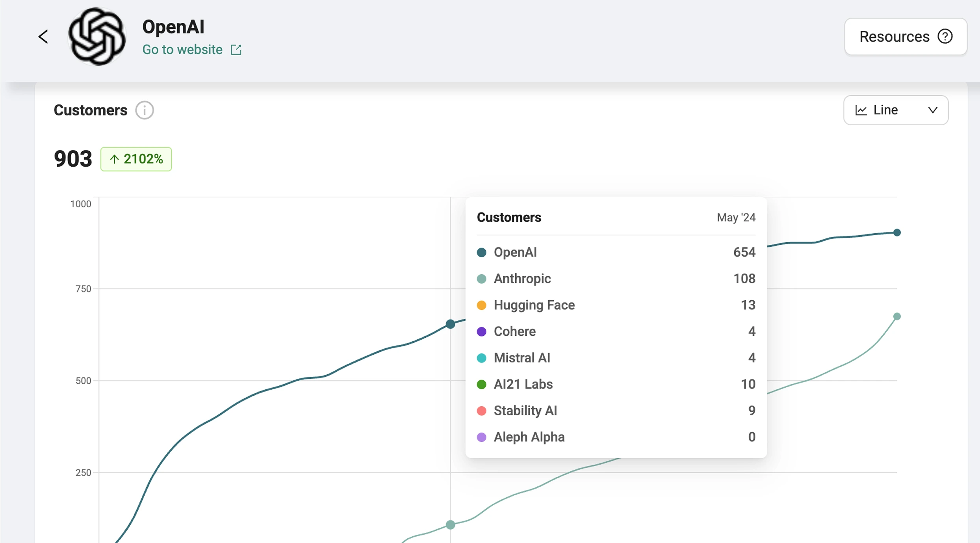Click the AI21 Labs green legend dot
This screenshot has height=543, width=980.
[x=481, y=385]
